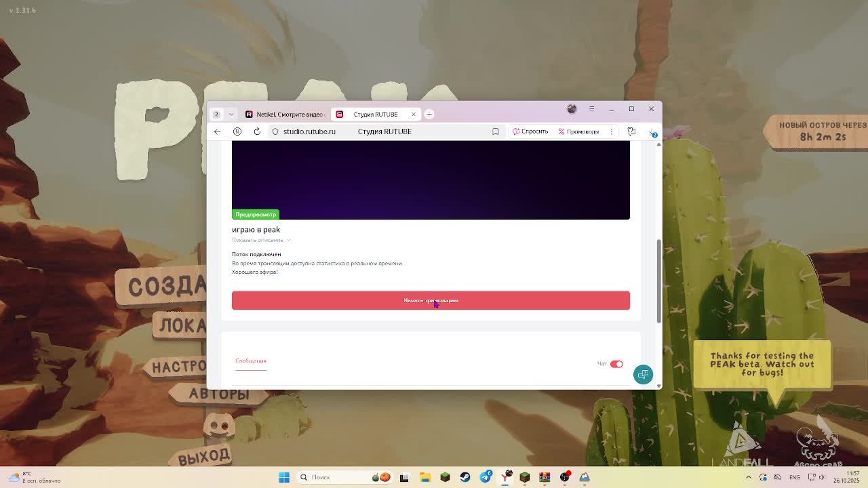Click the green Предпросмотр badge
Image resolution: width=868 pixels, height=488 pixels.
[256, 214]
